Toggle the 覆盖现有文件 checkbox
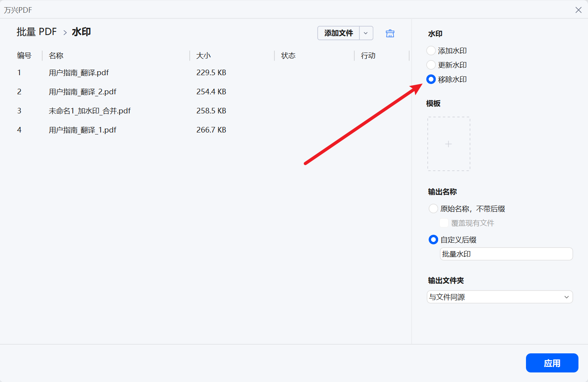 point(444,223)
